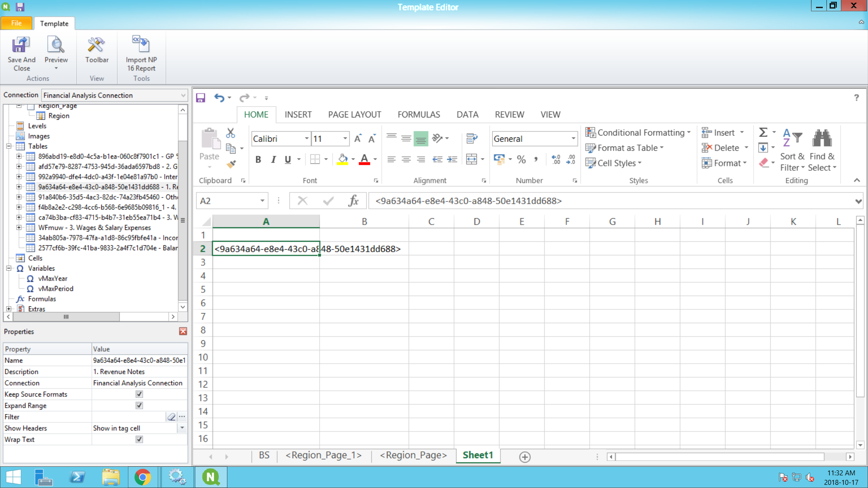Click the formula bar input field
This screenshot has width=868, height=488.
point(611,201)
